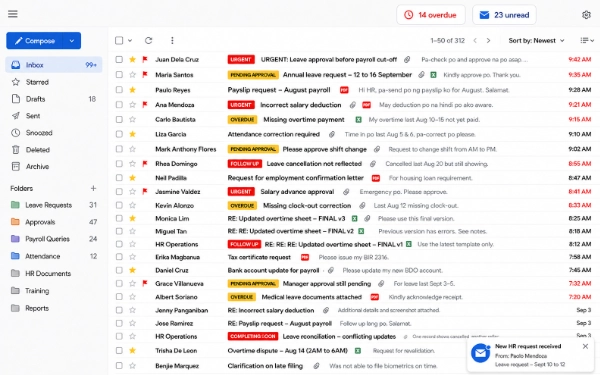The height and width of the screenshot is (375, 600).
Task: Click the flag on Rhea Domingo email
Action: [x=145, y=164]
